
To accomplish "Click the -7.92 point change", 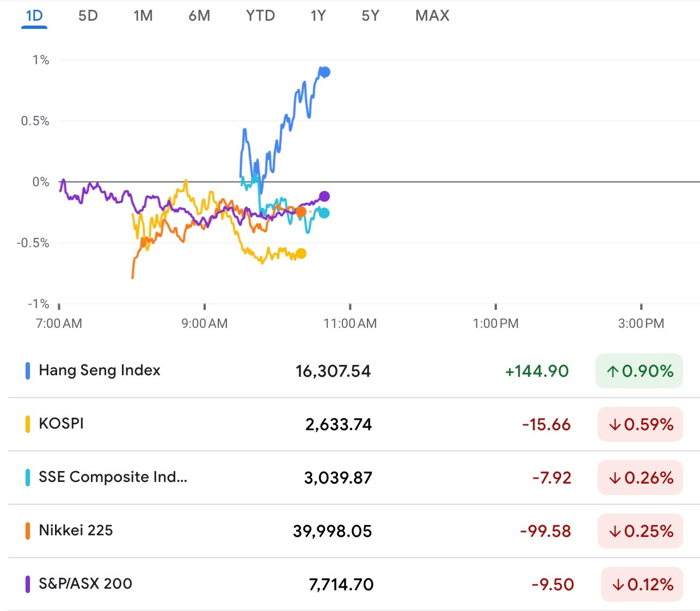I will click(x=552, y=478).
